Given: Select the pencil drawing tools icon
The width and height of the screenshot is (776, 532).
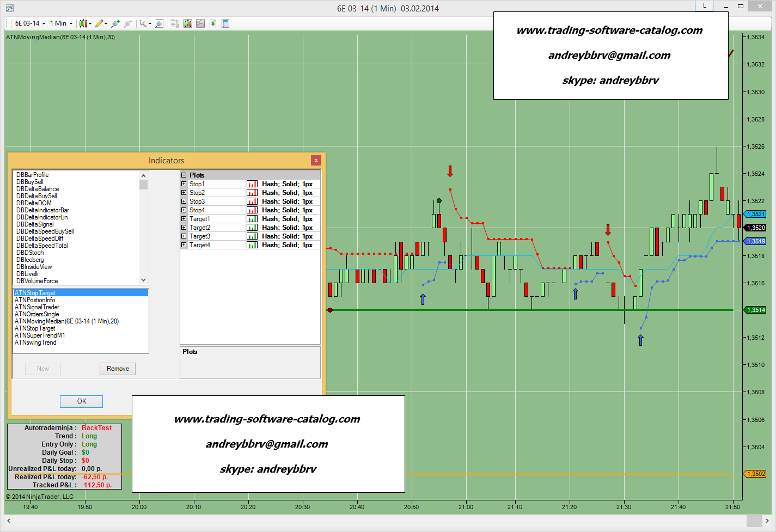Looking at the screenshot, I should (99, 23).
